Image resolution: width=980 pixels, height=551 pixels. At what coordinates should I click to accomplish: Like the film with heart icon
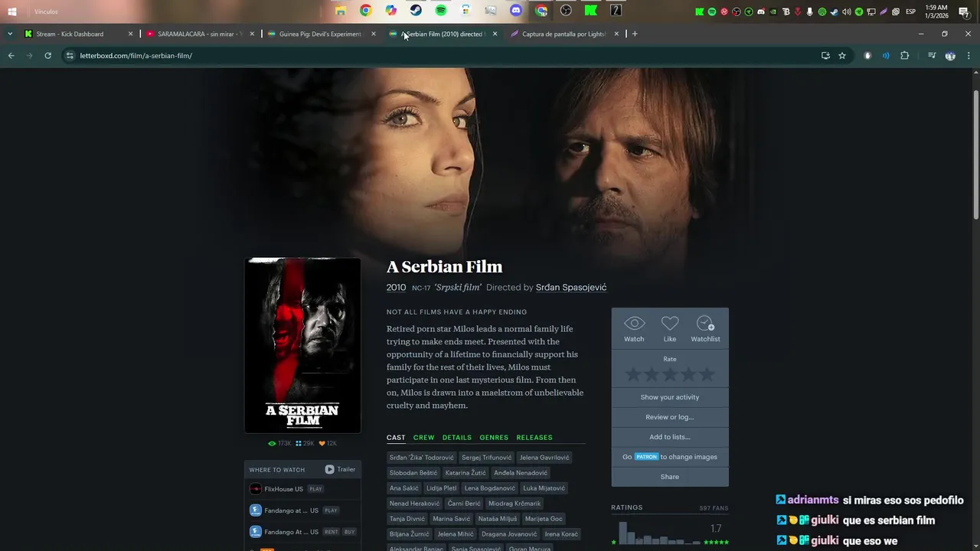tap(670, 324)
